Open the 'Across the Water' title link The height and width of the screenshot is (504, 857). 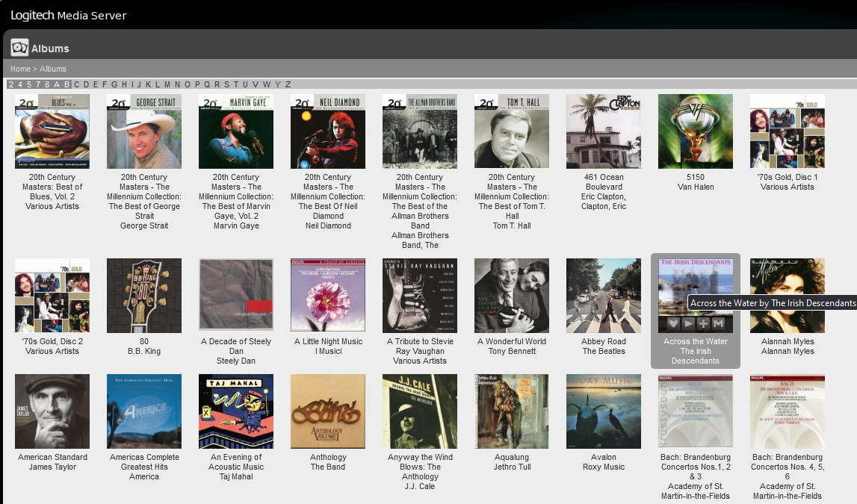pyautogui.click(x=695, y=341)
